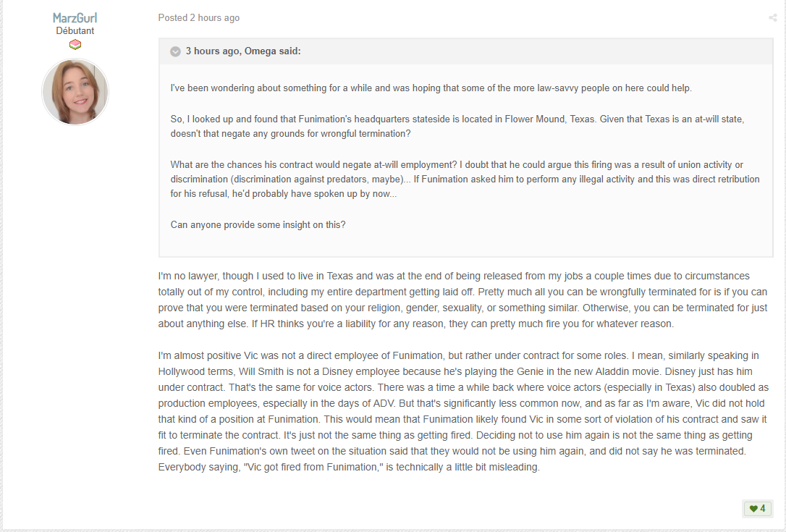Open the "Posted 2 hours ago" permalink
Screen dimensions: 786x532
198,17
